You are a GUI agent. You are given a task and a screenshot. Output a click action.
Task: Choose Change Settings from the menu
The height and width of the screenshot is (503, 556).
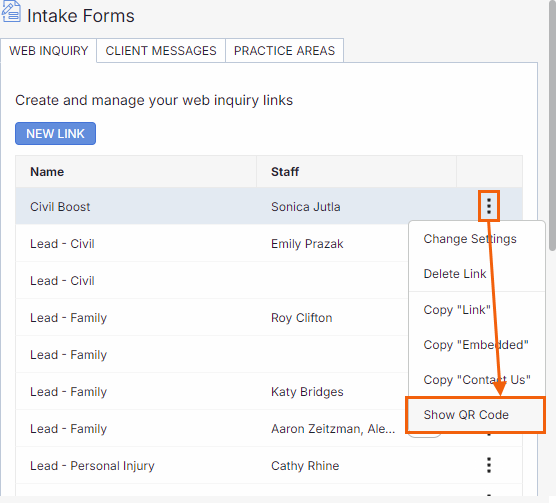tap(470, 239)
